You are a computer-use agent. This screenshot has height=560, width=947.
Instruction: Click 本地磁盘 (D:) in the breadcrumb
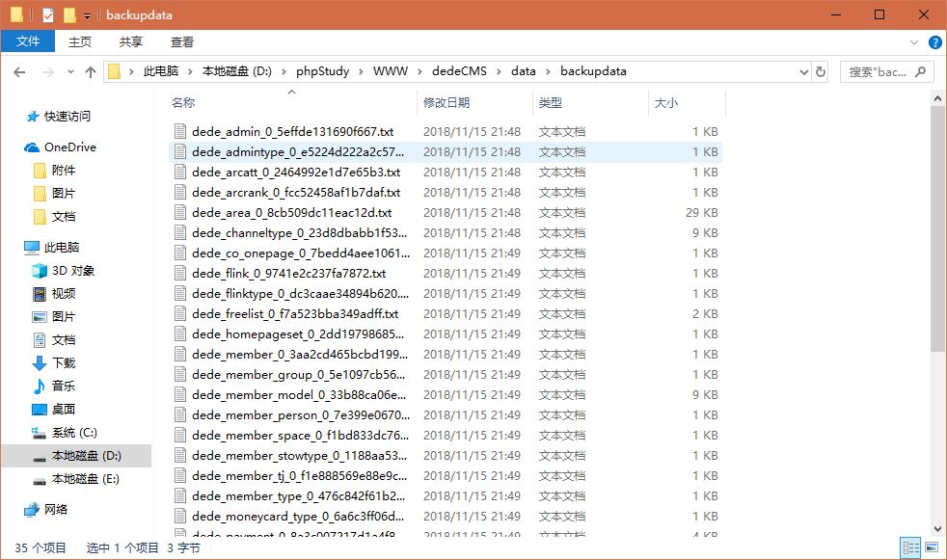[237, 71]
